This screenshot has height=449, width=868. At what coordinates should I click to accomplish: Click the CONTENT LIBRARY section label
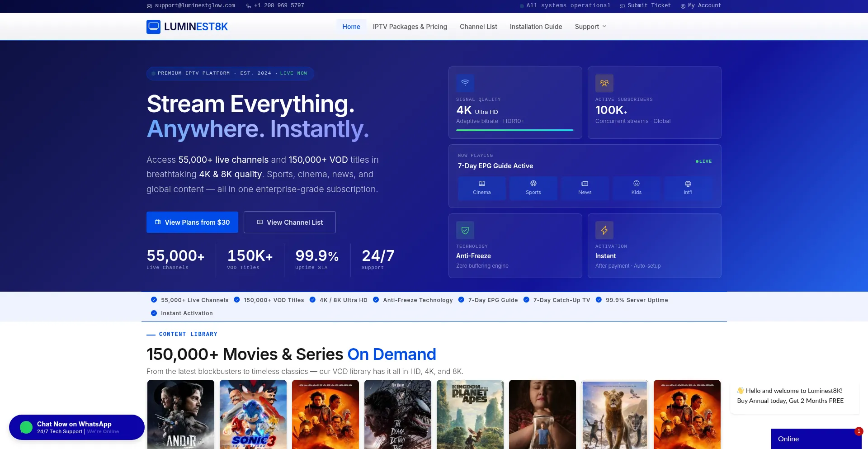click(x=188, y=334)
